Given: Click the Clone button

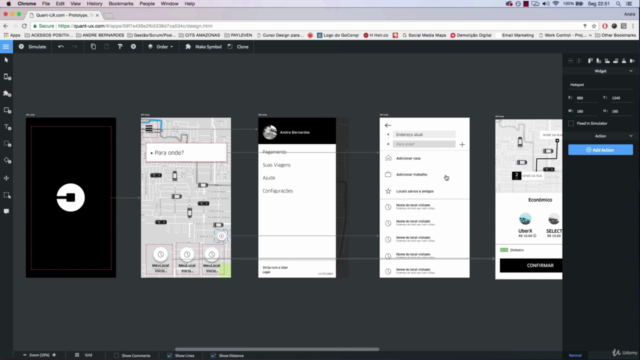Looking at the screenshot, I should tap(238, 47).
